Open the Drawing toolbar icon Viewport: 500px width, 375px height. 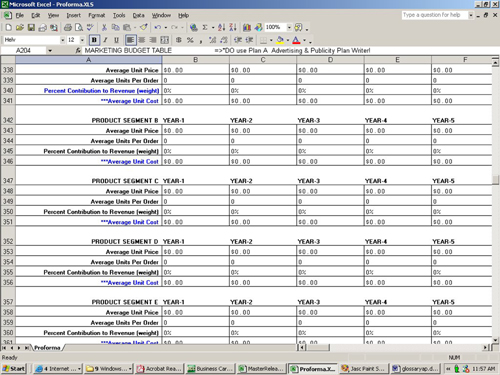[258, 28]
